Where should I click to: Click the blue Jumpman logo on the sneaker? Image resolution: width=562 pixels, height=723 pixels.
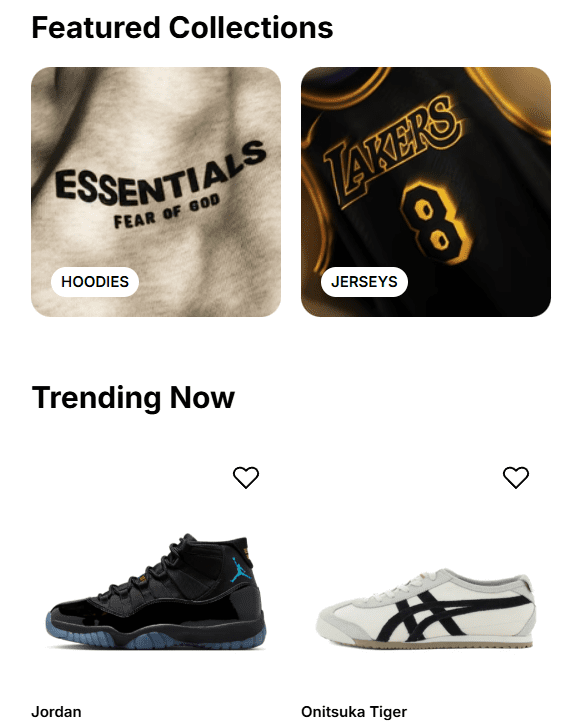(x=240, y=569)
